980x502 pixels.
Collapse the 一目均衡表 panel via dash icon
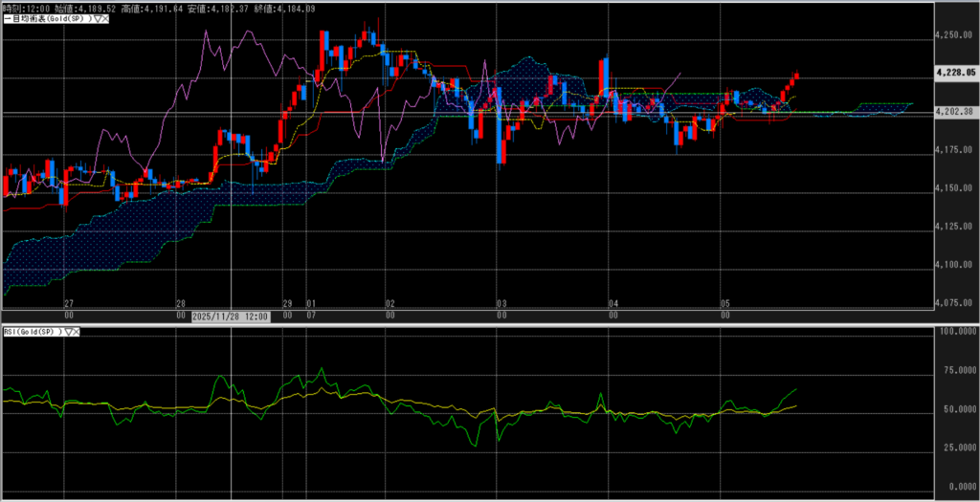[x=4, y=19]
